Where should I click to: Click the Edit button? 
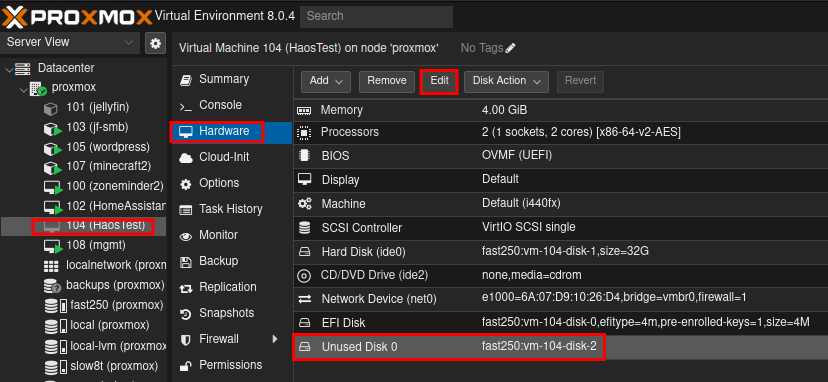coord(439,81)
